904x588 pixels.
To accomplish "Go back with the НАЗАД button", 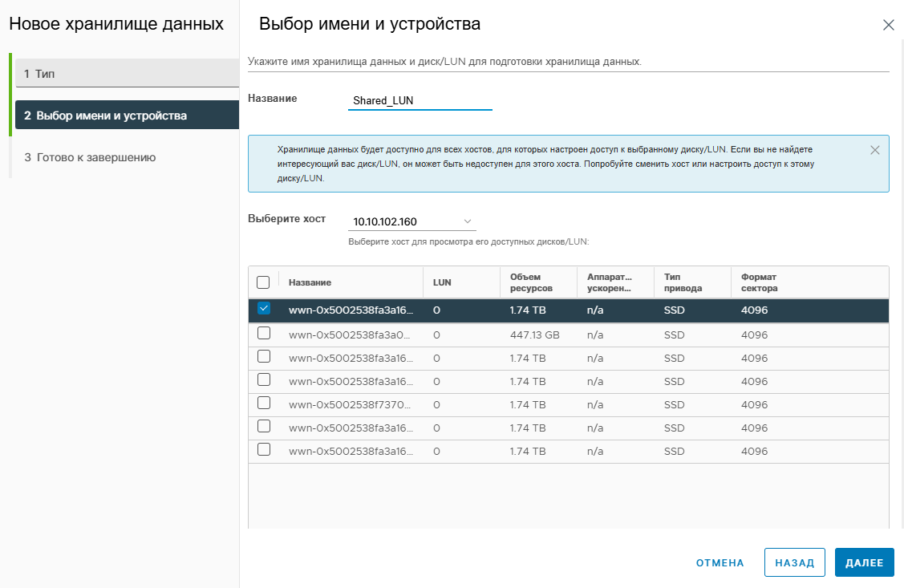I will (794, 562).
